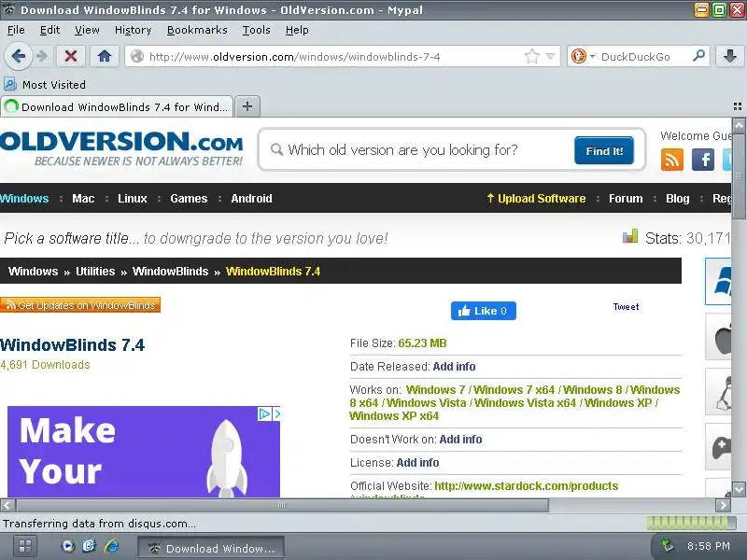Click the Upload Software link

tap(536, 199)
